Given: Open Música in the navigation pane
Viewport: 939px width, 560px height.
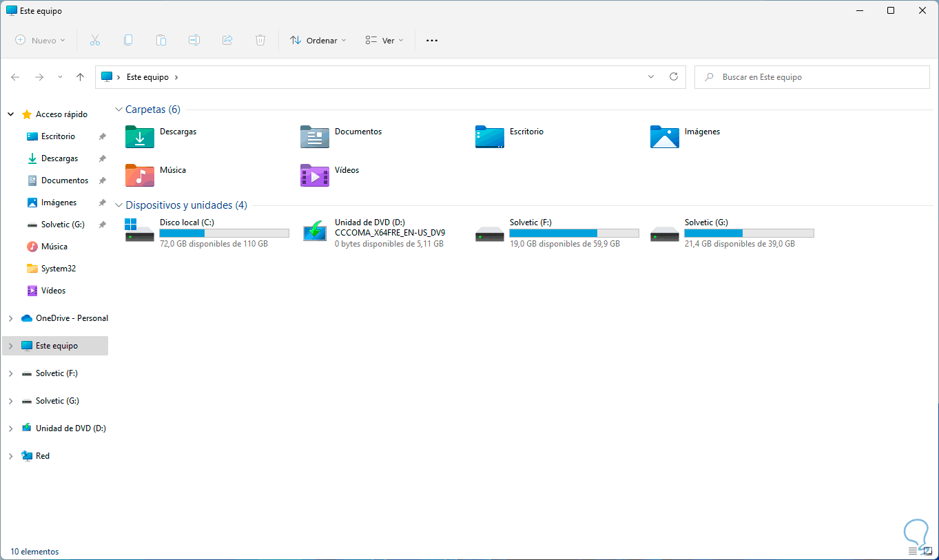Looking at the screenshot, I should (54, 247).
